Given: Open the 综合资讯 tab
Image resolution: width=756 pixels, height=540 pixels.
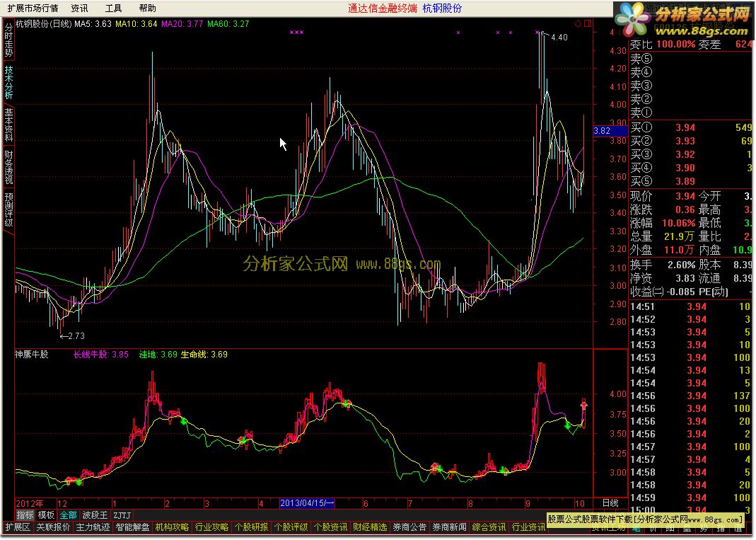Looking at the screenshot, I should 489,527.
